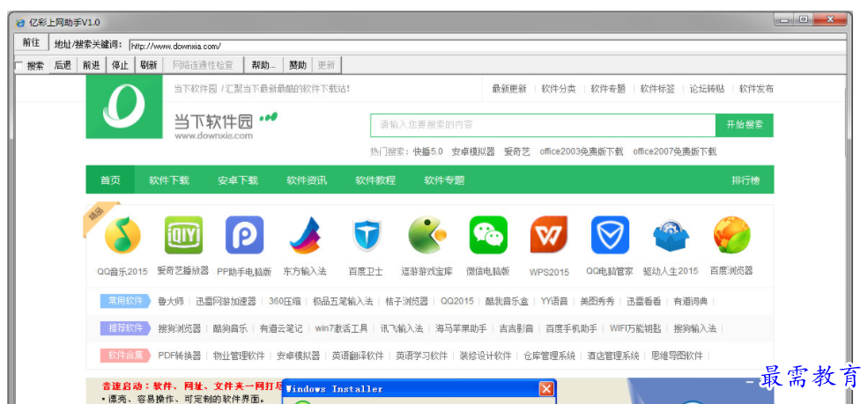868x404 pixels.
Task: Click the 常用软件 label
Action: 126,301
